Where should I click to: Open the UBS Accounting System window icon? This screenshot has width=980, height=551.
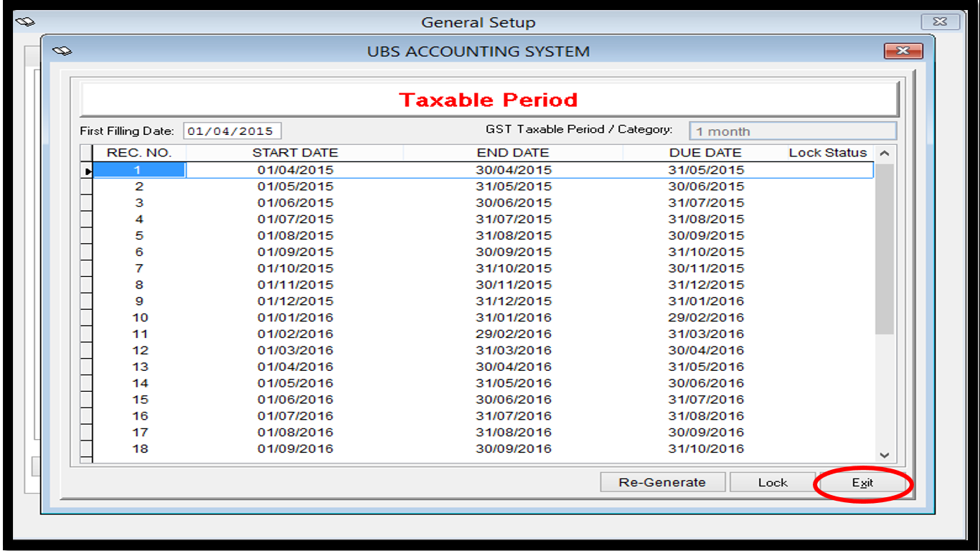pos(62,52)
